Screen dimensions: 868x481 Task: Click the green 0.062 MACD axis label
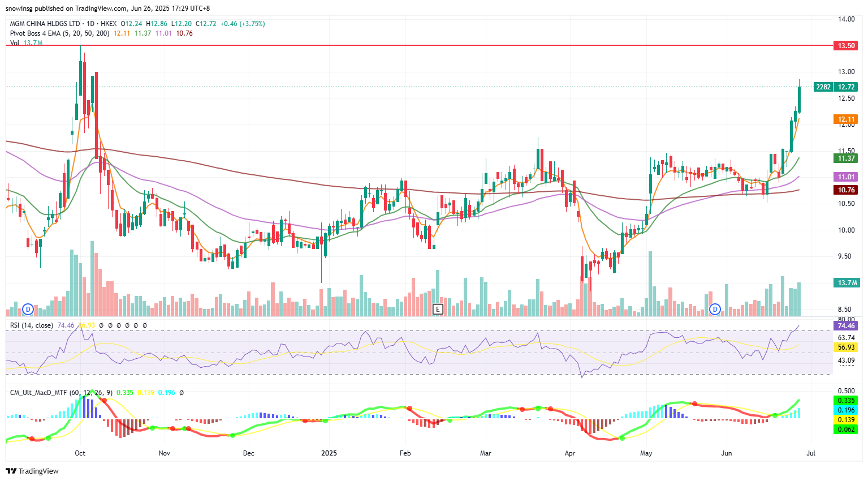click(x=846, y=429)
